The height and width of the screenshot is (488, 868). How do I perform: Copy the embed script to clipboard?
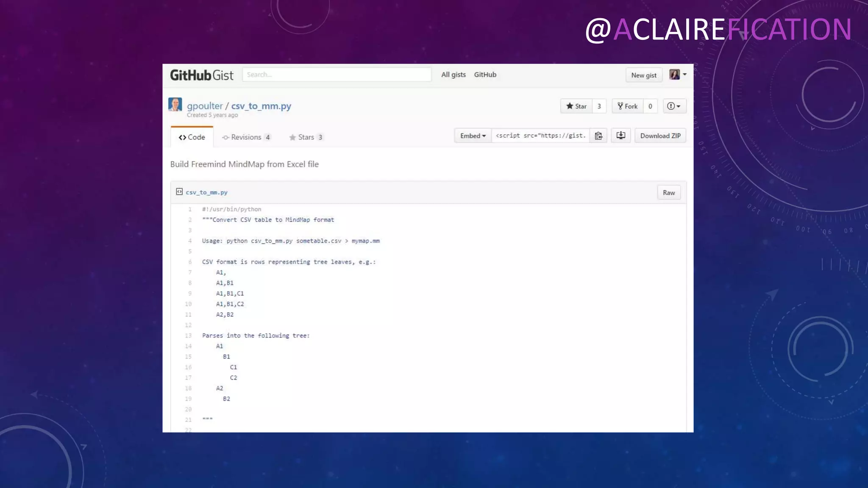pyautogui.click(x=598, y=136)
